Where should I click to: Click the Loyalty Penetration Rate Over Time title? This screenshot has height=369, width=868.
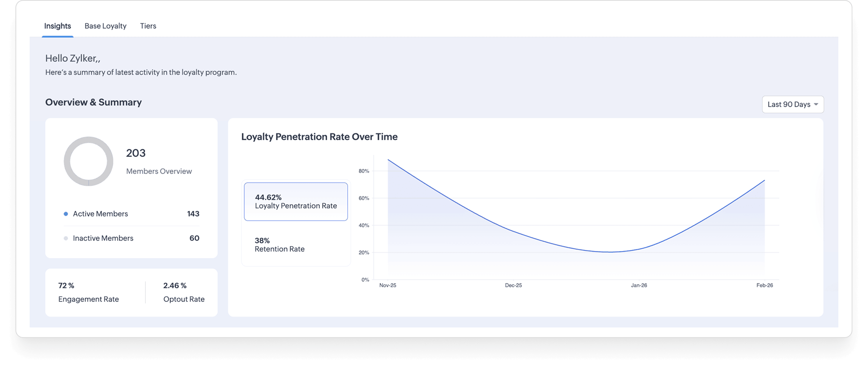click(319, 137)
